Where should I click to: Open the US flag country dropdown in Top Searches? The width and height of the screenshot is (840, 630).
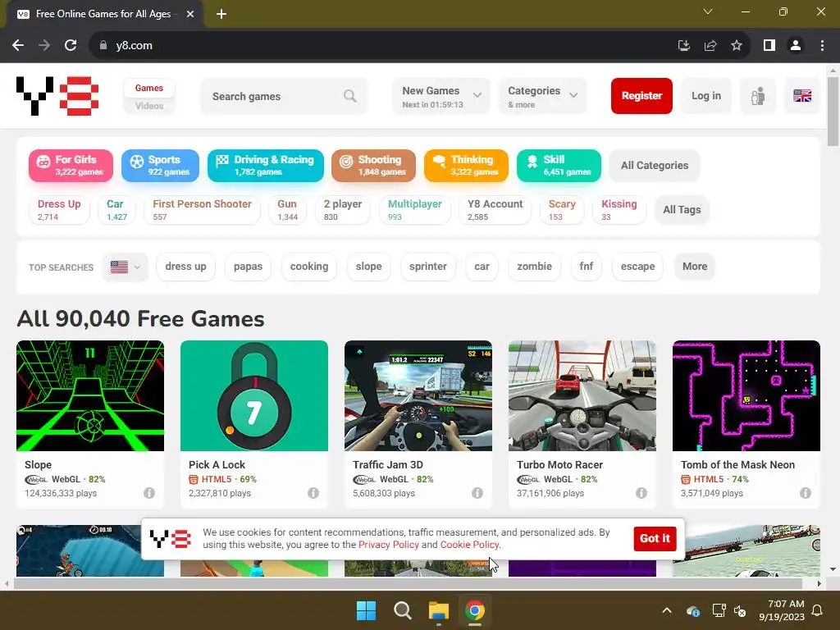pyautogui.click(x=125, y=267)
